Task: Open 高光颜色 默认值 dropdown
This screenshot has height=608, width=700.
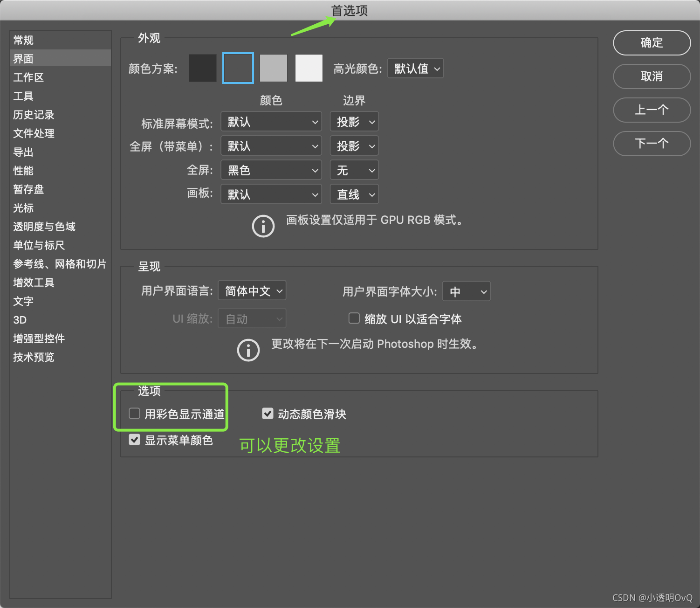Action: pyautogui.click(x=416, y=69)
